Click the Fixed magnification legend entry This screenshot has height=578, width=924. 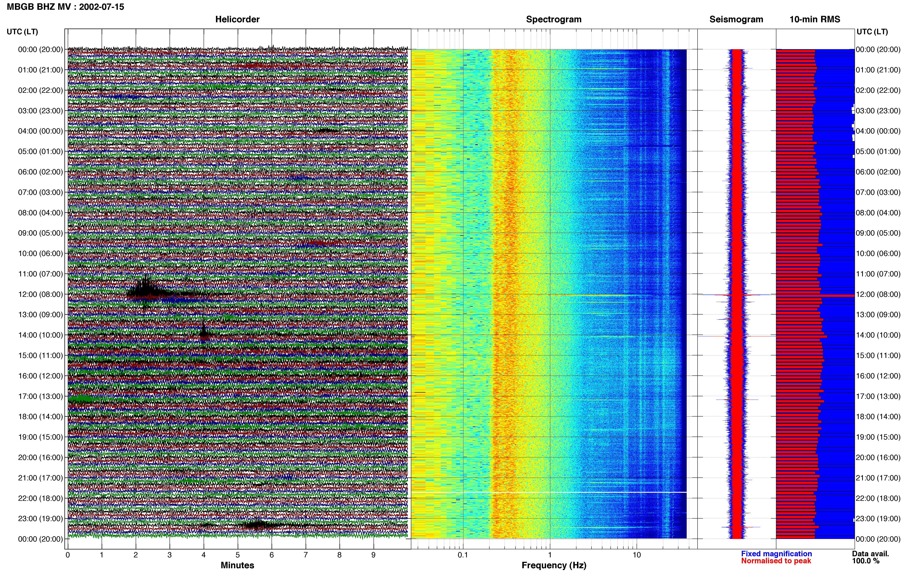(x=776, y=554)
